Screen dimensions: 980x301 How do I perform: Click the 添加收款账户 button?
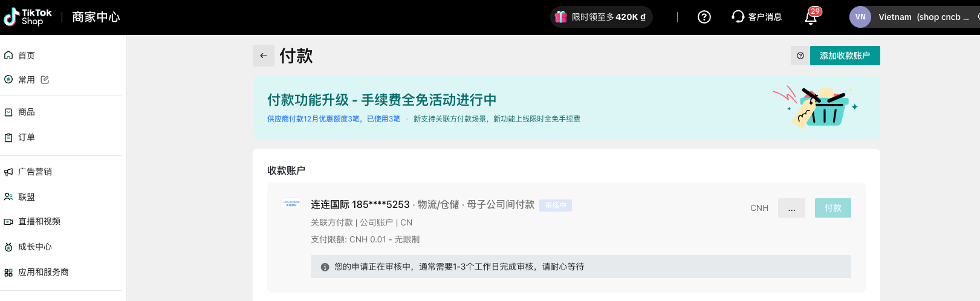pyautogui.click(x=845, y=56)
